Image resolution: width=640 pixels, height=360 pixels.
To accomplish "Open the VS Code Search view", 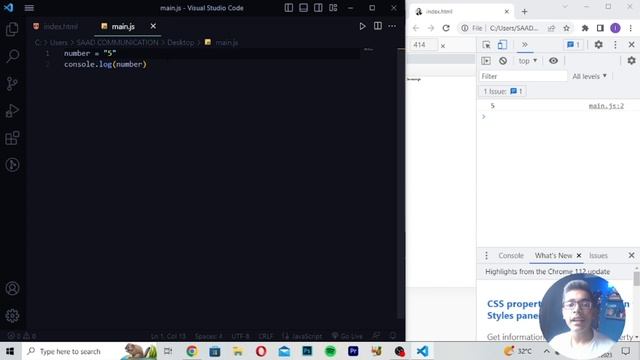I will coord(12,56).
